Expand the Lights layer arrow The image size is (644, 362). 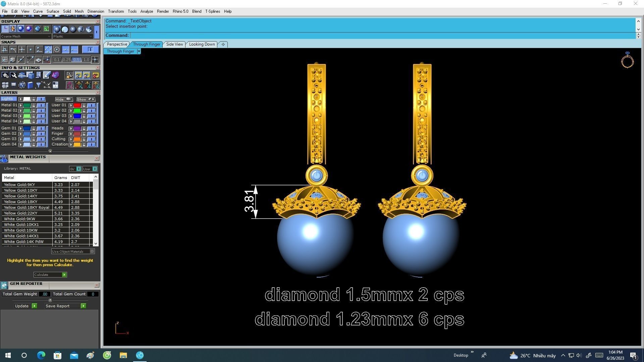[x=21, y=99]
